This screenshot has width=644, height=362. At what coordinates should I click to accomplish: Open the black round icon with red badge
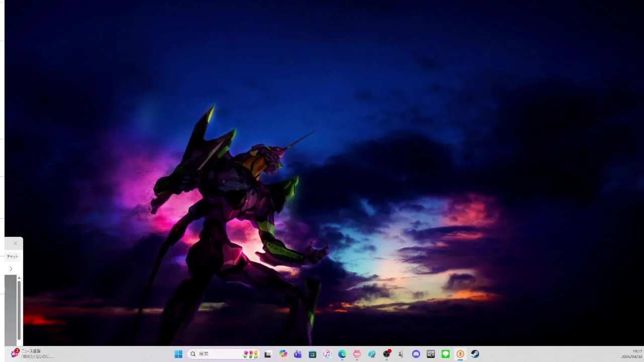(386, 354)
